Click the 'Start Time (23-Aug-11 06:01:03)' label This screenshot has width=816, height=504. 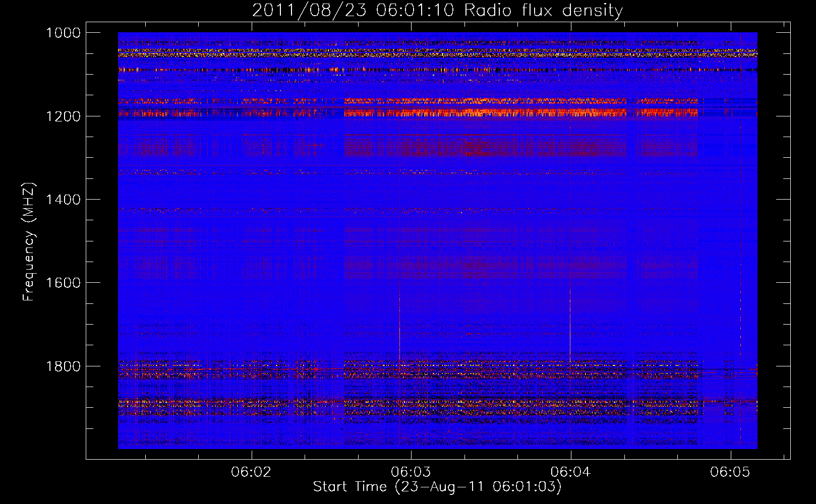(437, 487)
